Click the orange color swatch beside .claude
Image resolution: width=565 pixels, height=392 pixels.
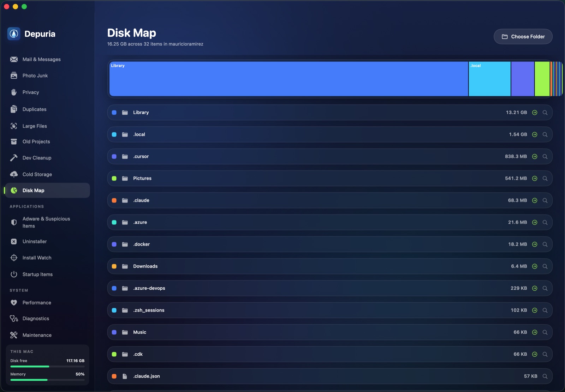(114, 200)
